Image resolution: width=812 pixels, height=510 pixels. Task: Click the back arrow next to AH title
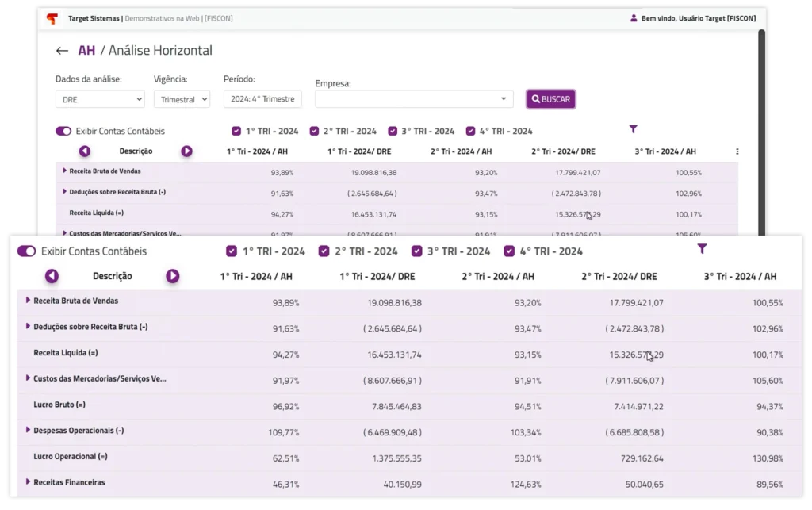pyautogui.click(x=63, y=50)
